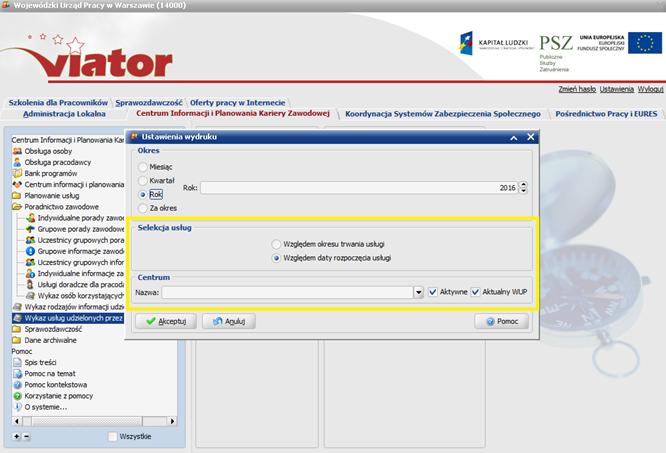
Task: Click the Pomoc kontekstowa icon
Action: tap(17, 385)
